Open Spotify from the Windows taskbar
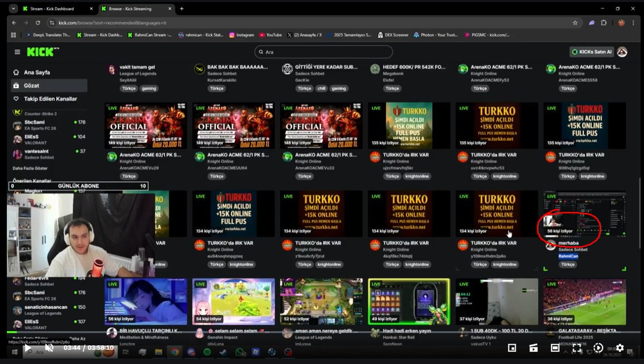The width and height of the screenshot is (644, 364). [207, 352]
